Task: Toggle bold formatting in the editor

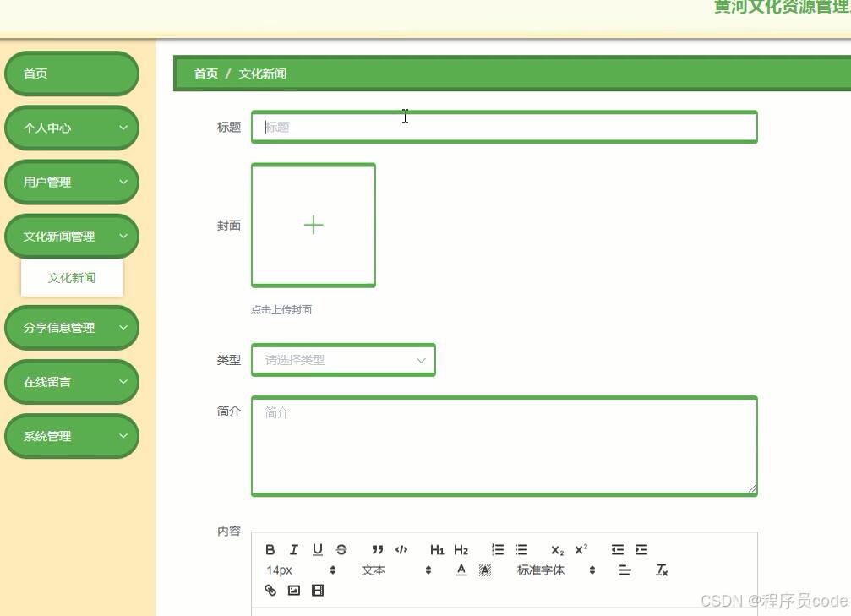Action: coord(270,550)
